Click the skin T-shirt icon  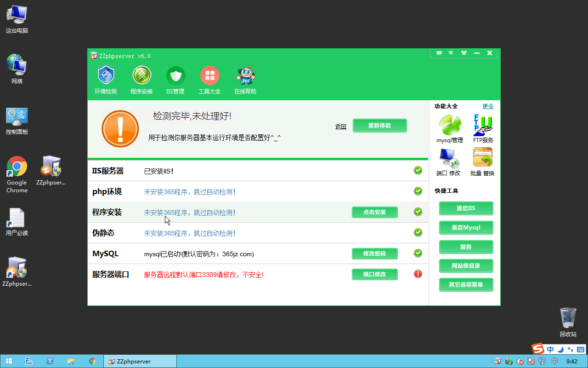click(x=464, y=53)
